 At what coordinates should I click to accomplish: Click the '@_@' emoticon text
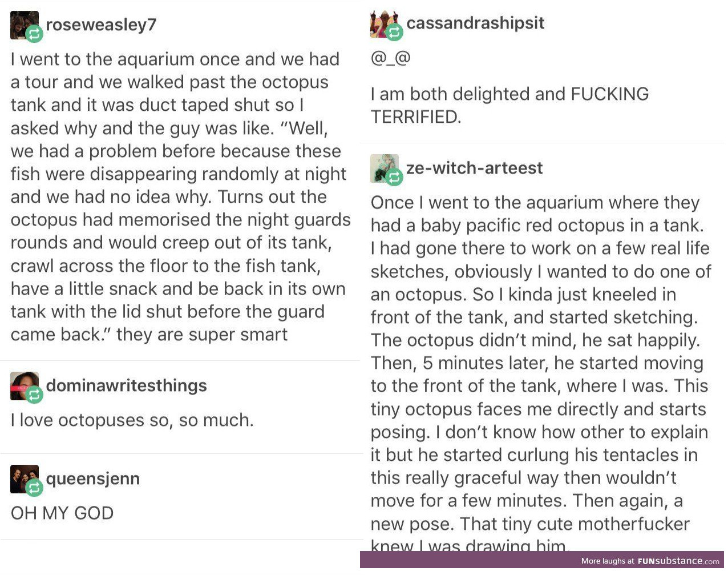click(x=391, y=58)
